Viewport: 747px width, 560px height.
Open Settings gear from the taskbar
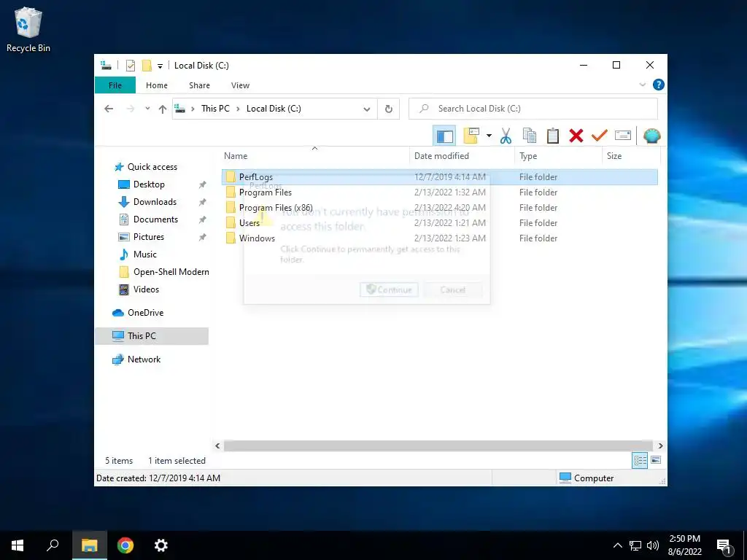(x=161, y=545)
